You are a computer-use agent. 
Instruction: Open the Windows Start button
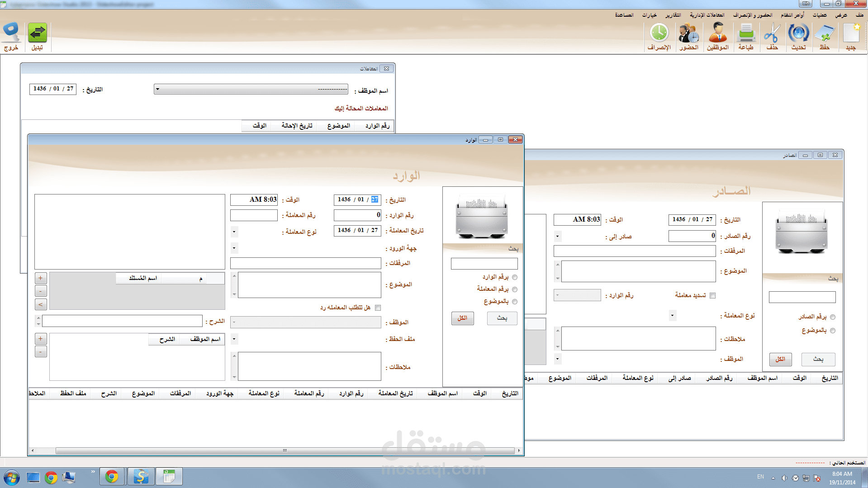click(11, 478)
